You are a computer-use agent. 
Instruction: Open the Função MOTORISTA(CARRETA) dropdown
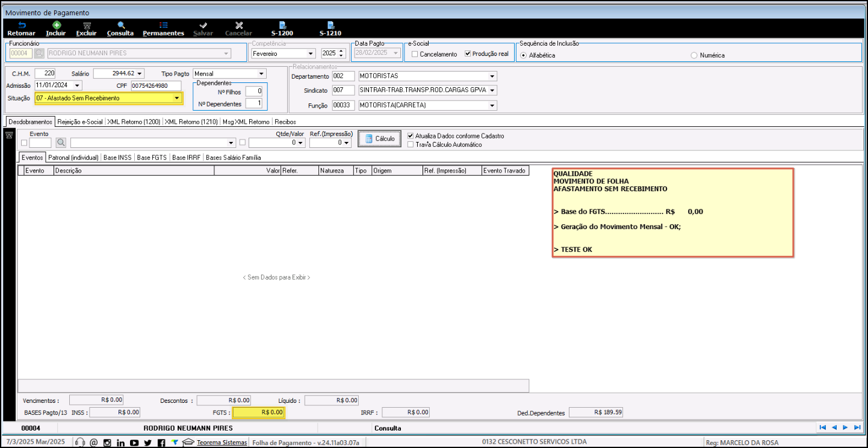492,105
